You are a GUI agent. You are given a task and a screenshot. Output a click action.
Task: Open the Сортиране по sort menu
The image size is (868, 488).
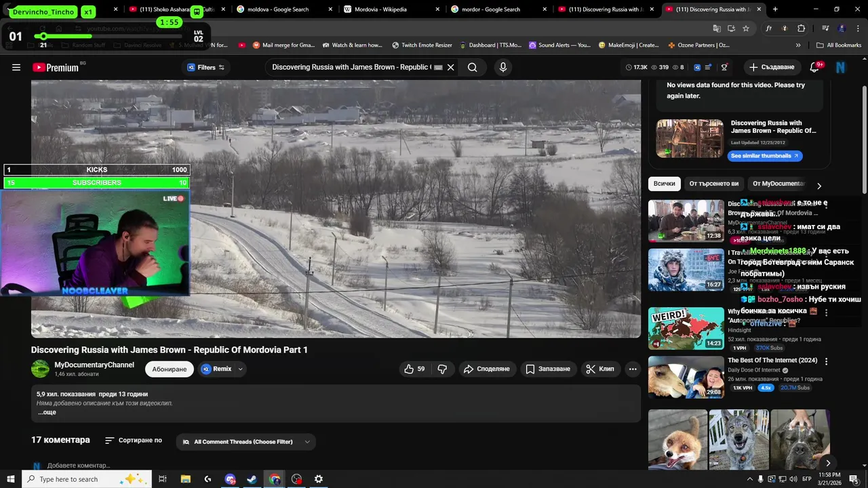point(134,441)
